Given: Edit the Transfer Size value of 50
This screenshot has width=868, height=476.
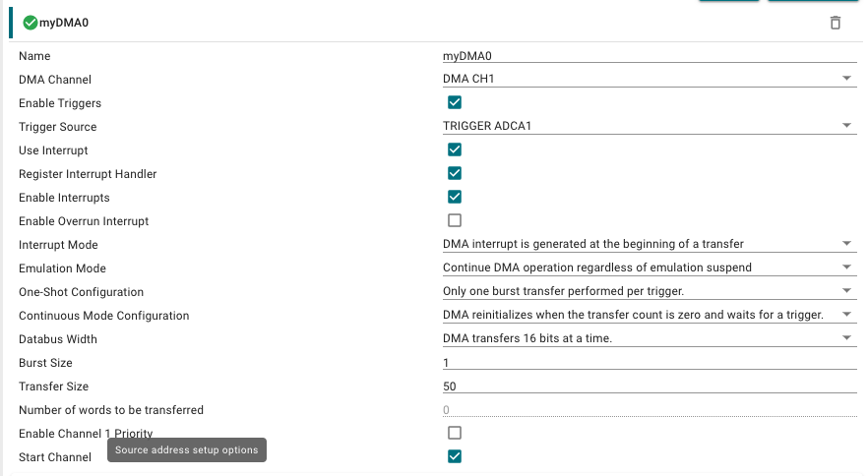Looking at the screenshot, I should point(649,387).
